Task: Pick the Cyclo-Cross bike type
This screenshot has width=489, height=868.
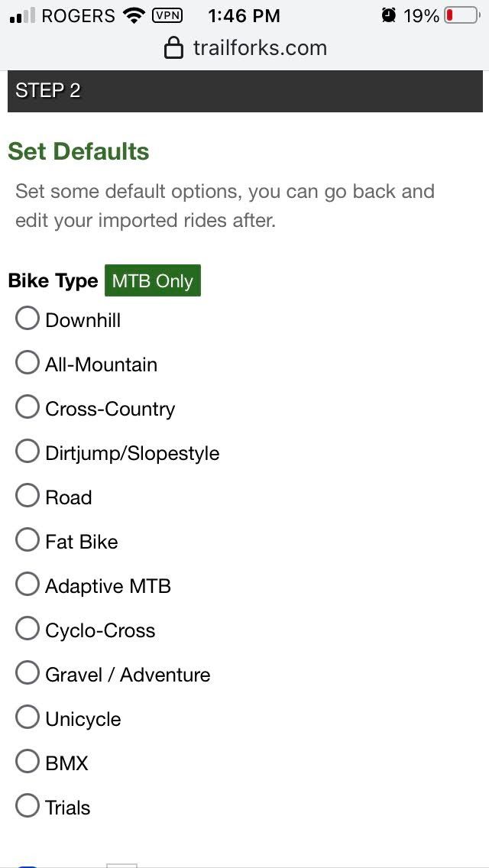Action: click(28, 629)
